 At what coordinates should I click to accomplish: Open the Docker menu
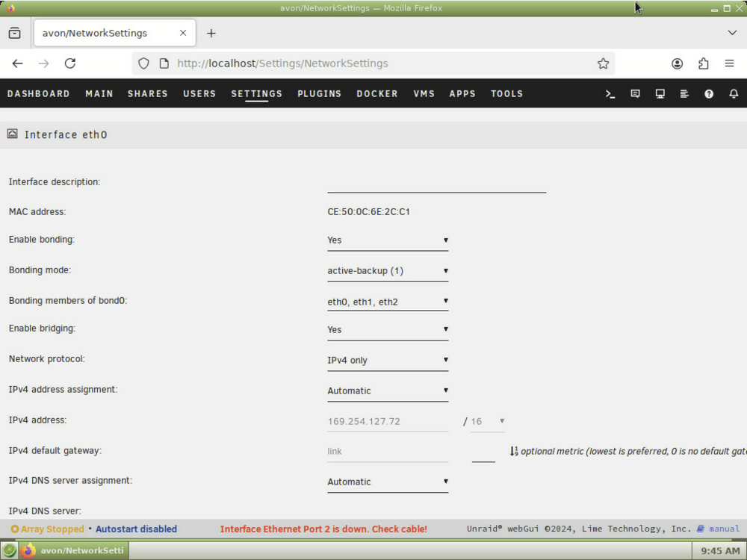pos(377,94)
